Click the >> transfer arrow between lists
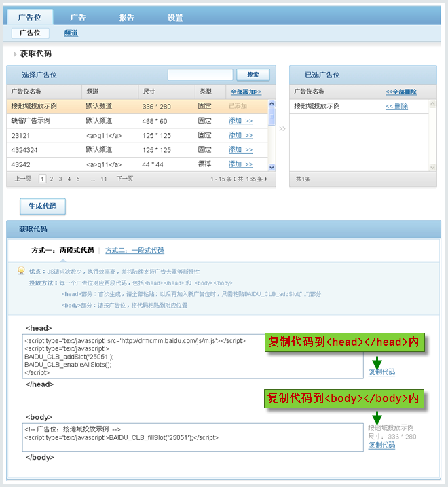Screen dimensions: 448x487 (282, 128)
